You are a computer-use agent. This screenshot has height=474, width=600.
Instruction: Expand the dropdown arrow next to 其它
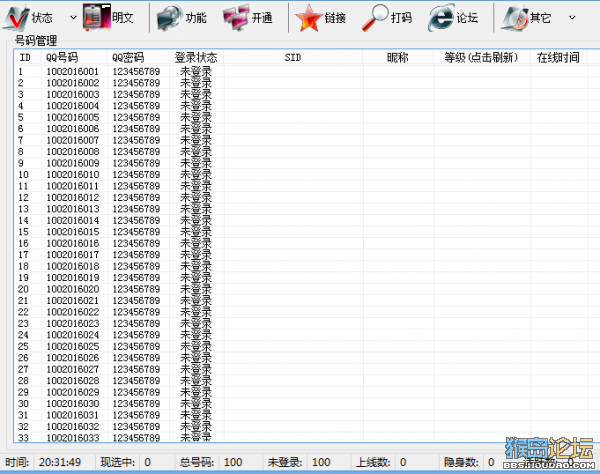tap(572, 18)
